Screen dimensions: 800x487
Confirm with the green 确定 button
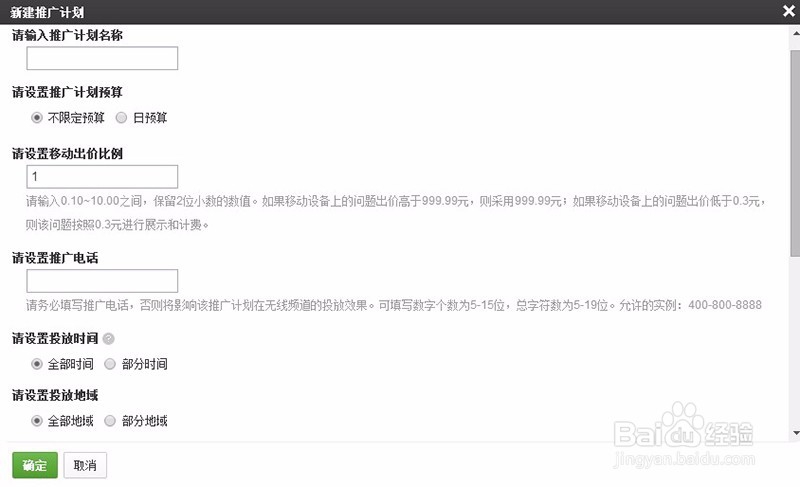tap(35, 465)
